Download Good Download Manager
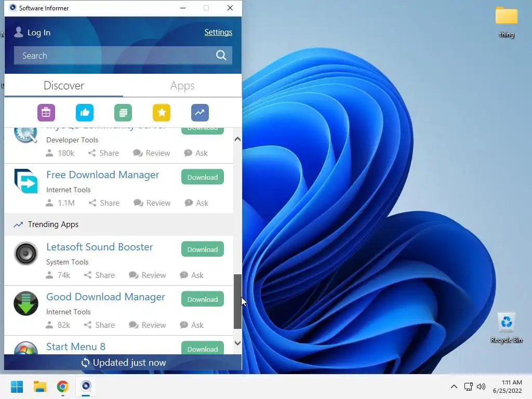The width and height of the screenshot is (532, 399). (203, 299)
